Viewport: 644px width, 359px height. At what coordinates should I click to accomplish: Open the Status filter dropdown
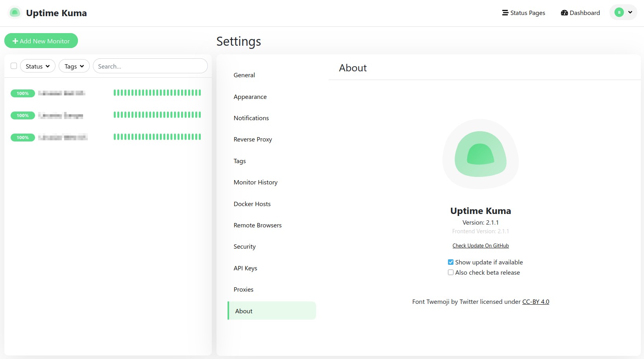point(38,66)
